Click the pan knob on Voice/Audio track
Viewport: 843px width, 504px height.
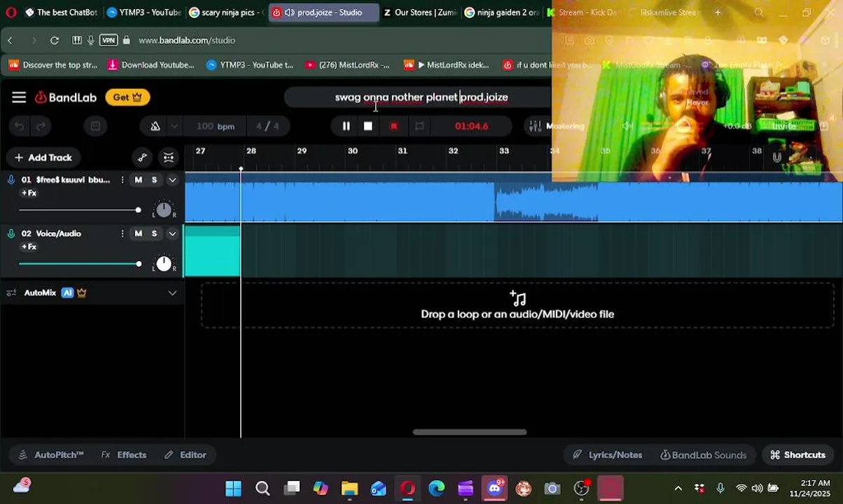[163, 263]
